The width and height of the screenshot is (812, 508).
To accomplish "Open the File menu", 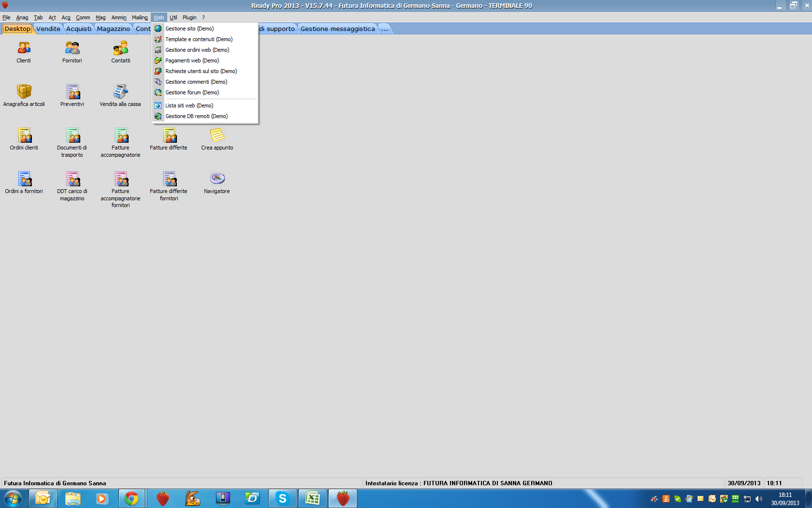I will (x=6, y=17).
